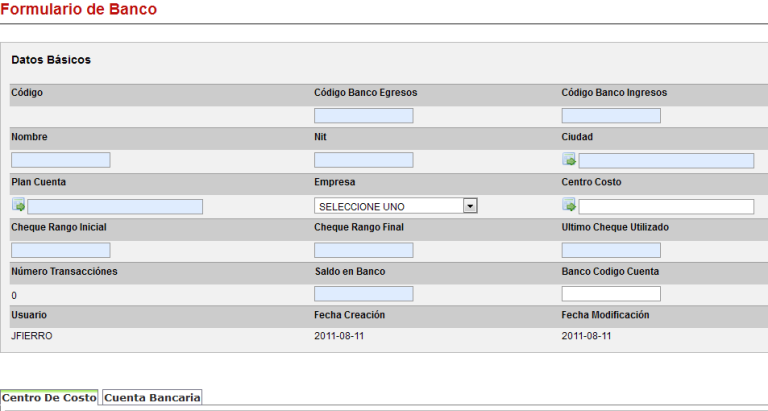Click the Ciudad lookup arrow icon
The image size is (768, 411).
569,160
